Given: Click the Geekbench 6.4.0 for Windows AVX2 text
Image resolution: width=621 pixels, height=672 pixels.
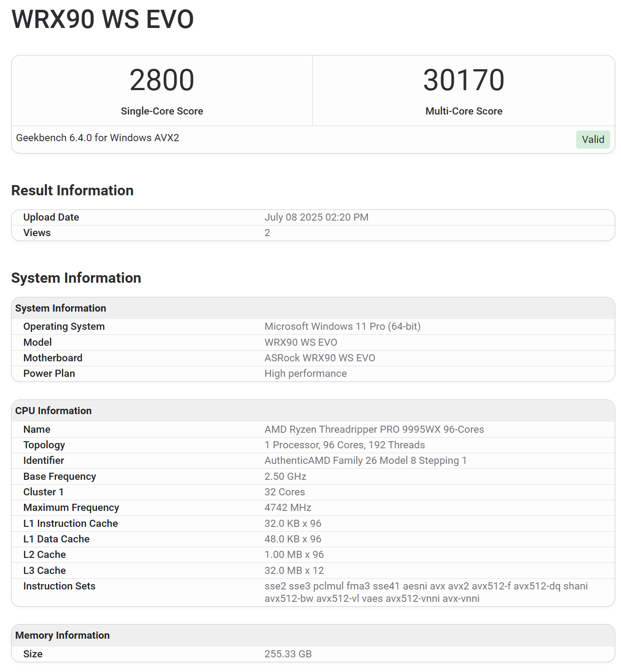Looking at the screenshot, I should (98, 138).
